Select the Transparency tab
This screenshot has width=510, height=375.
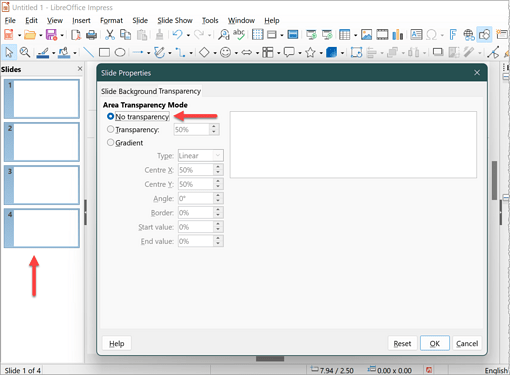tap(180, 91)
